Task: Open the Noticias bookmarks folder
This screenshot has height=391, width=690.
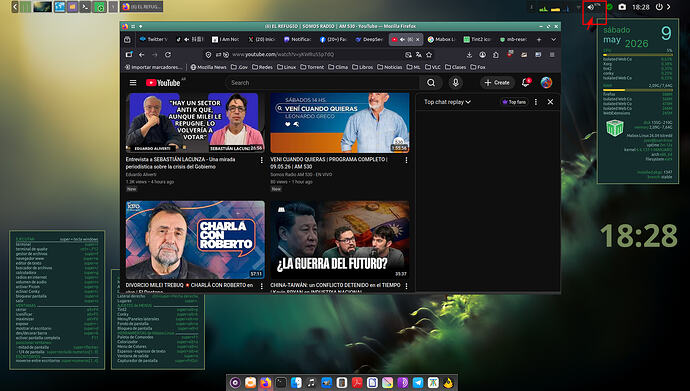Action: point(390,67)
